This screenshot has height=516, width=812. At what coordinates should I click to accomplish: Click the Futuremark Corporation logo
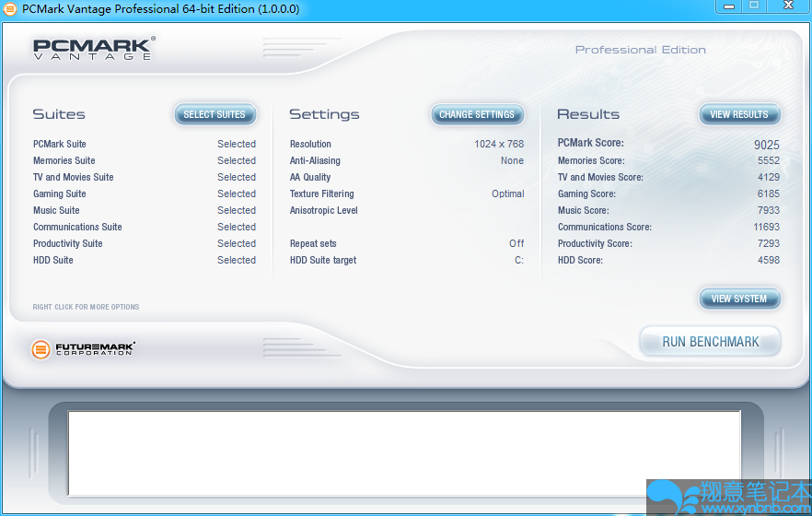84,349
